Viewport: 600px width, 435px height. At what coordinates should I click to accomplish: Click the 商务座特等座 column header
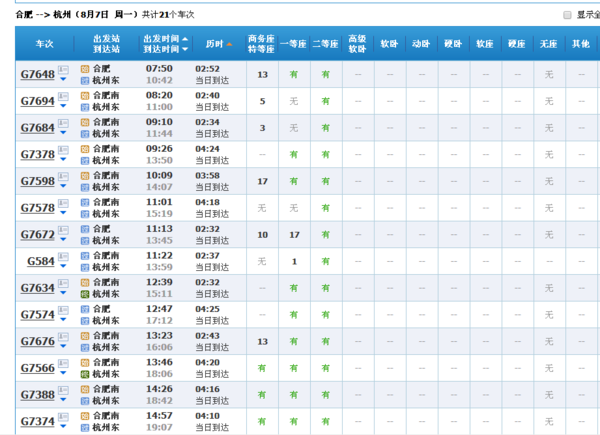click(261, 44)
